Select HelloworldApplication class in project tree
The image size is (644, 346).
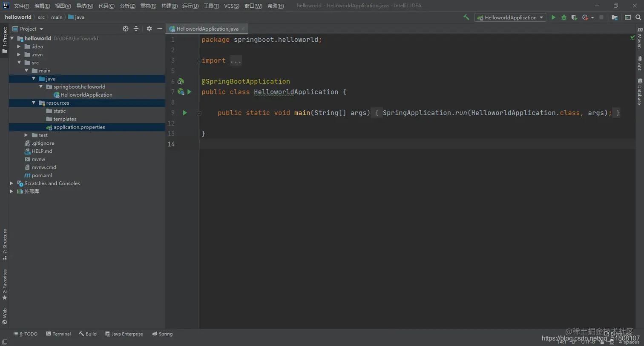coord(86,95)
